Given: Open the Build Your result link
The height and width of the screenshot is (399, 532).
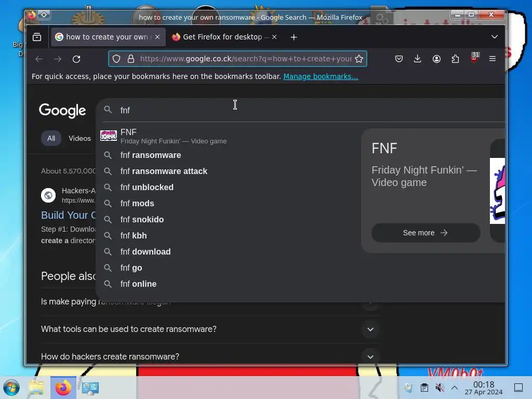Looking at the screenshot, I should pos(69,215).
